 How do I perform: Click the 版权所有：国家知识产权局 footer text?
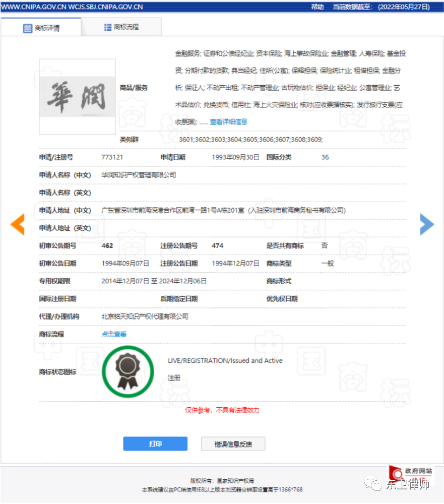point(222,481)
